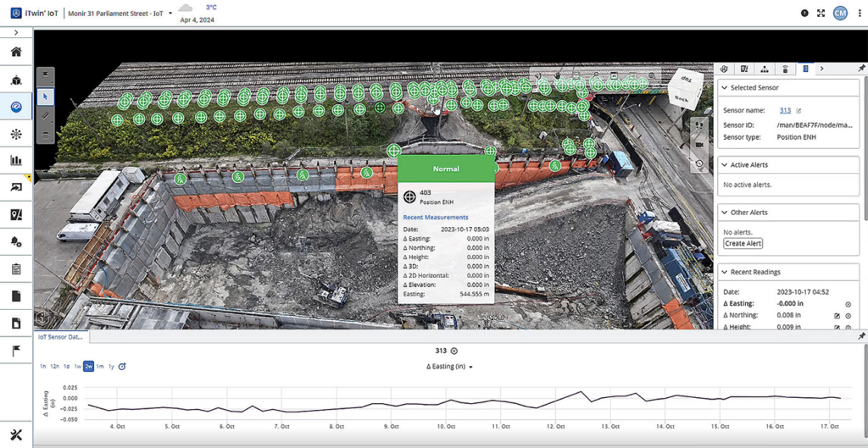The width and height of the screenshot is (868, 448).
Task: Toggle fullscreen mode in the header
Action: 821,14
